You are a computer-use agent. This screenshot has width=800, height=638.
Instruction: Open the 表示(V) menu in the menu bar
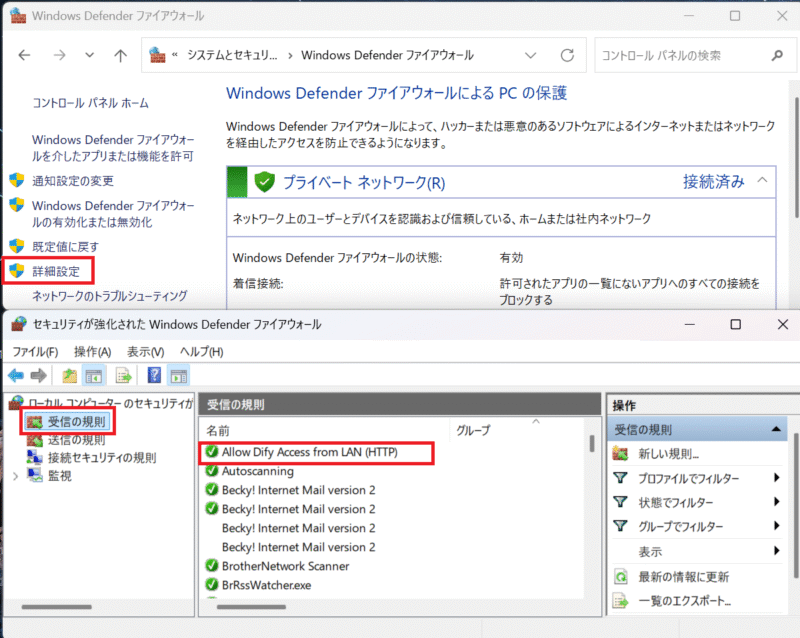click(x=145, y=352)
